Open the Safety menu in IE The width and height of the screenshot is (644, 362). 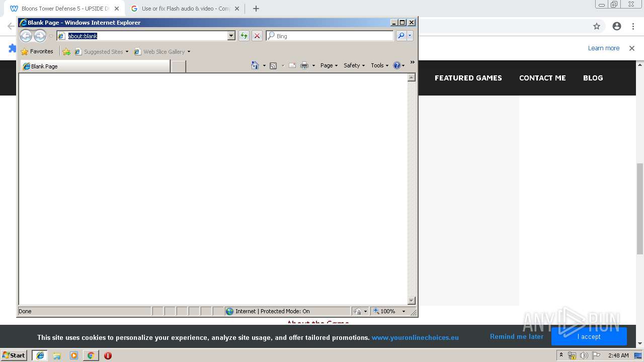click(x=354, y=65)
